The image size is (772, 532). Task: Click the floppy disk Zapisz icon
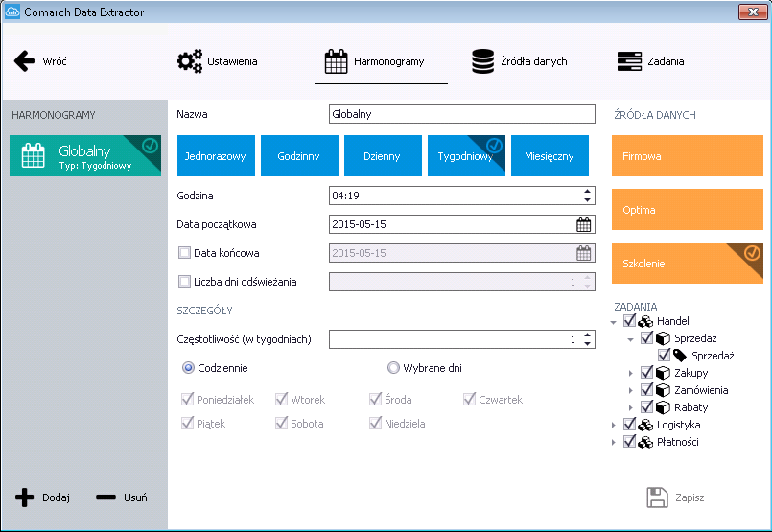click(657, 497)
